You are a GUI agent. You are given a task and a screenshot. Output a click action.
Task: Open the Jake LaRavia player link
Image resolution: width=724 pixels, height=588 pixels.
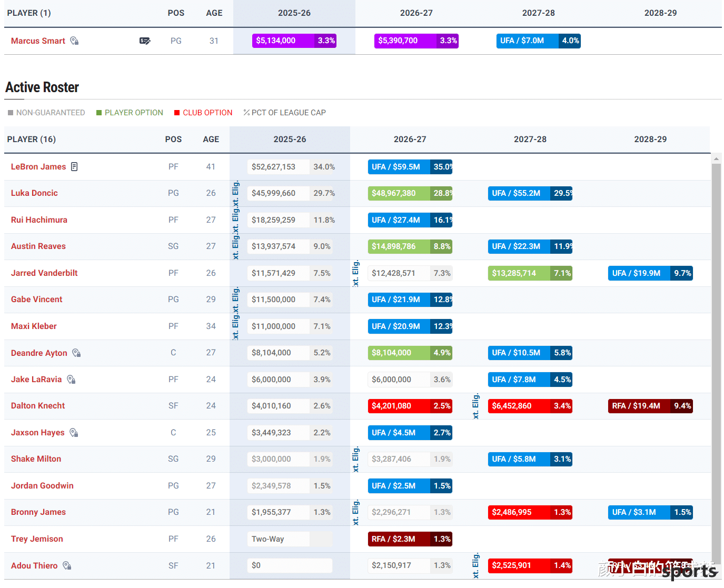(x=36, y=379)
